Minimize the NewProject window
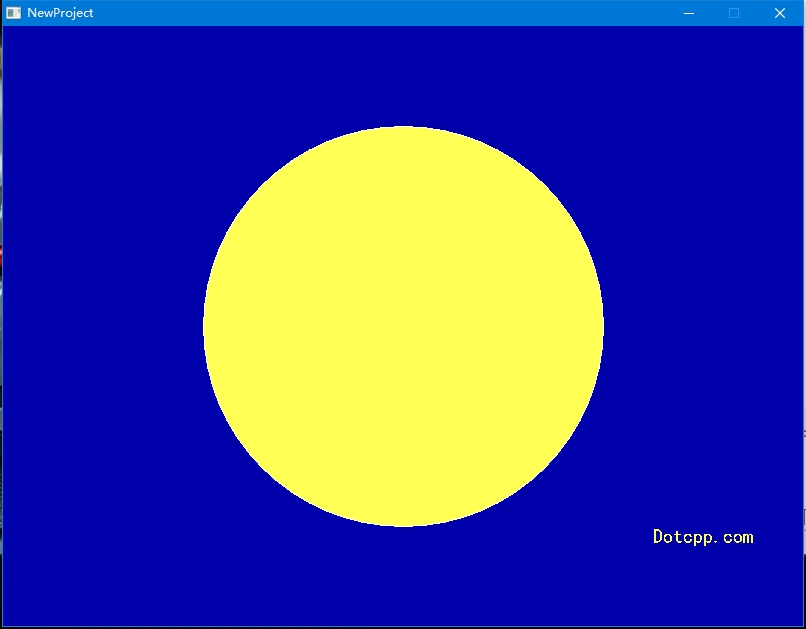Screen dimensions: 806x629 [x=688, y=13]
